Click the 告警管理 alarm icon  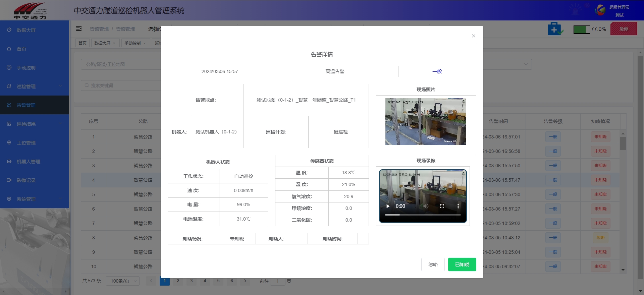pos(9,105)
